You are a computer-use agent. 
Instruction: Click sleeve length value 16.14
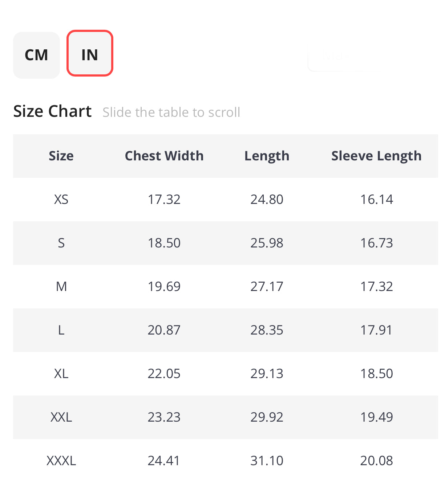click(x=376, y=200)
